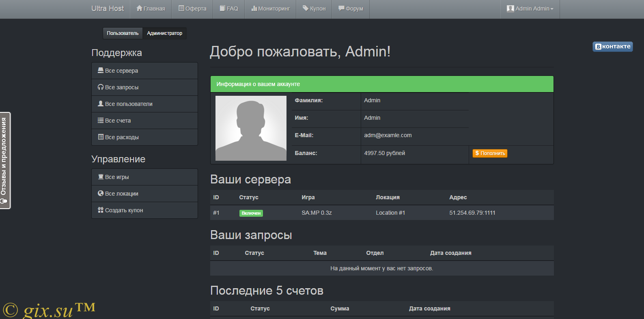This screenshot has height=319, width=644.
Task: Open Все сервера in sidebar
Action: click(x=144, y=71)
